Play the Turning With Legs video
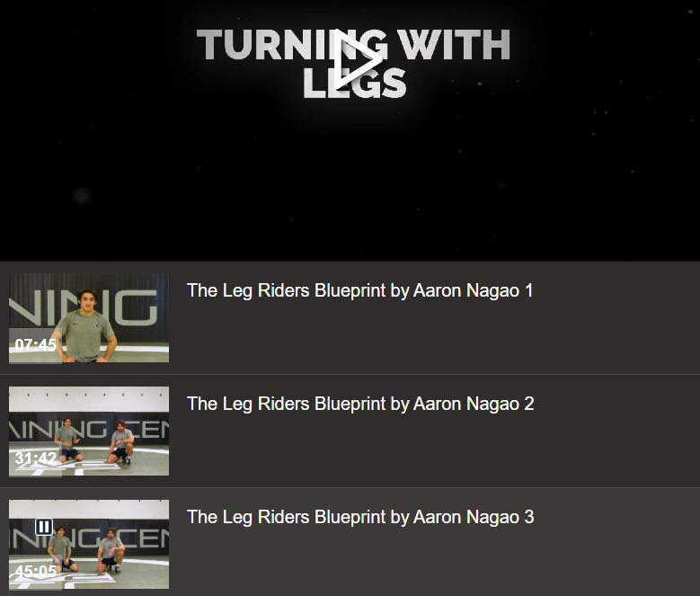This screenshot has height=596, width=700. (357, 59)
